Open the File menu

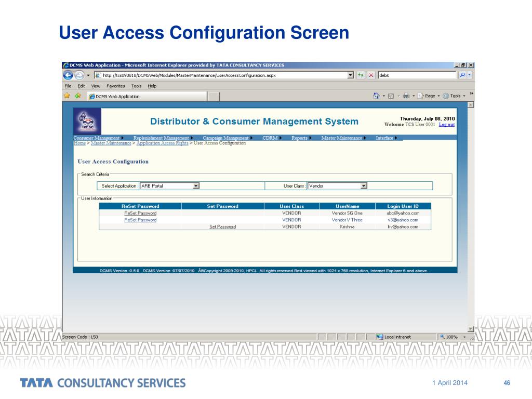pos(68,86)
